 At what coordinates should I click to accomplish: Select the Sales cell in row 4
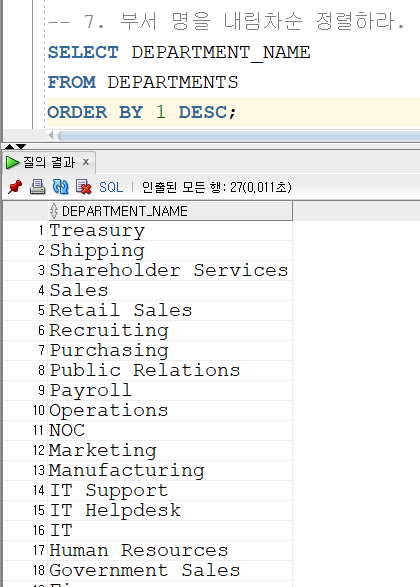[170, 291]
